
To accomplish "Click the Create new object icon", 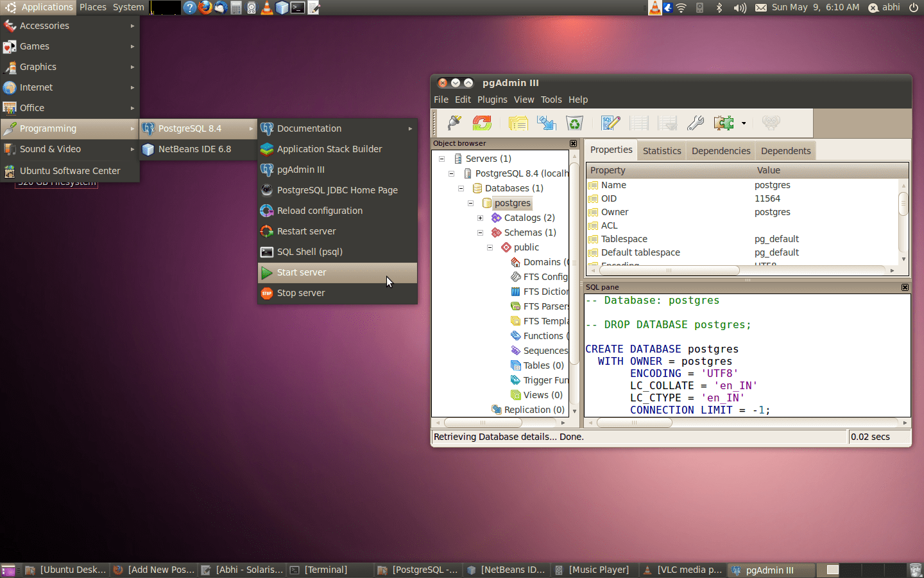I will point(547,123).
